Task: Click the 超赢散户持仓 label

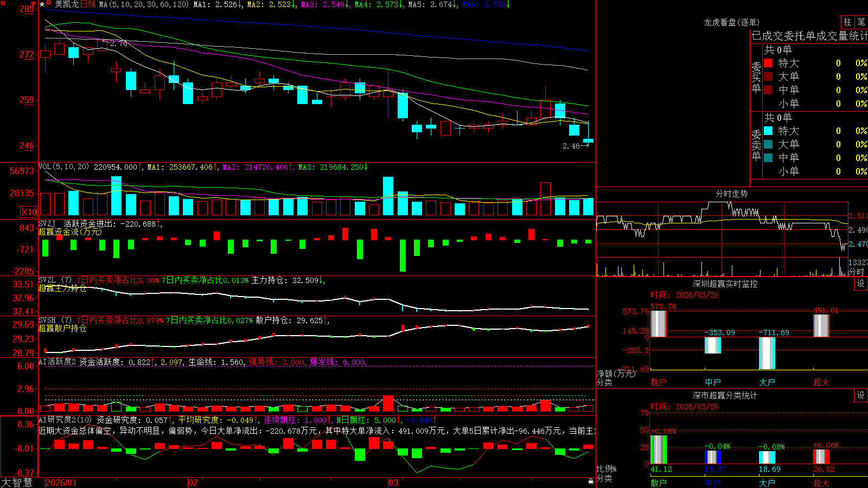Action: coord(62,328)
